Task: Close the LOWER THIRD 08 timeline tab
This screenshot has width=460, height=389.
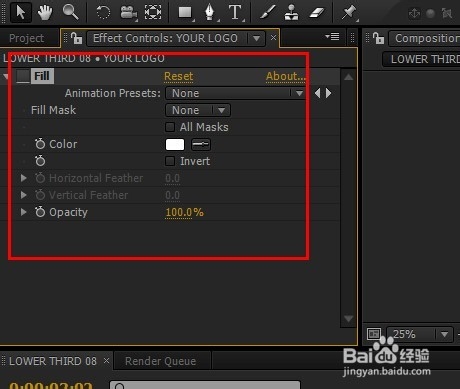Action: [106, 360]
